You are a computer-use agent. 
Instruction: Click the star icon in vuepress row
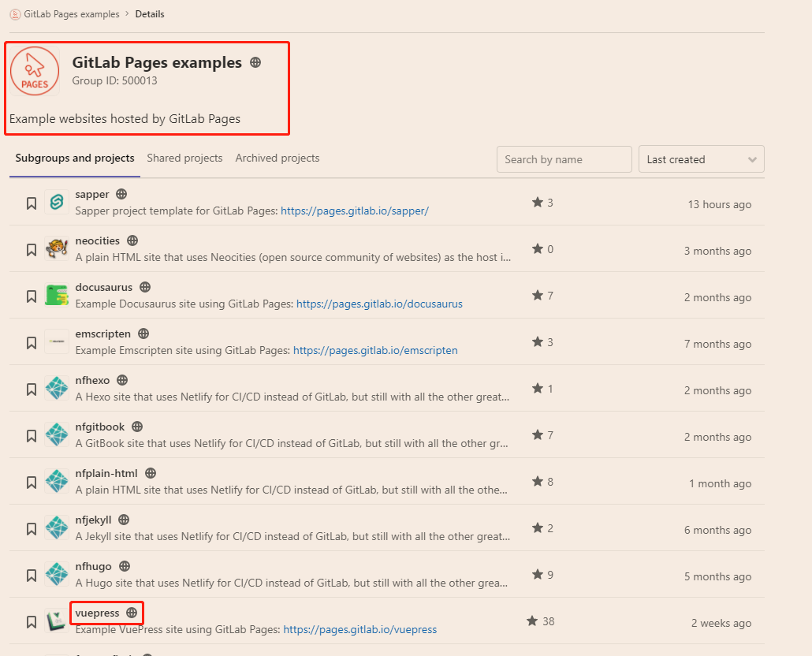pos(532,621)
